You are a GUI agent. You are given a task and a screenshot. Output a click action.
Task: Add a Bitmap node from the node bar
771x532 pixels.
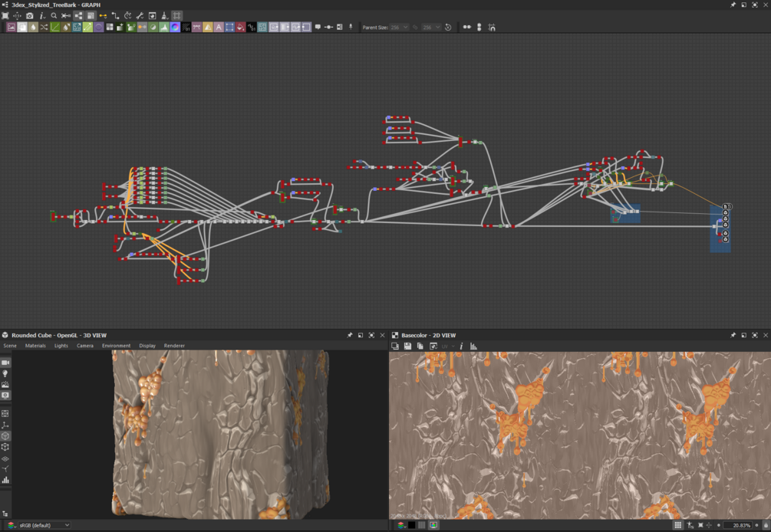[12, 28]
